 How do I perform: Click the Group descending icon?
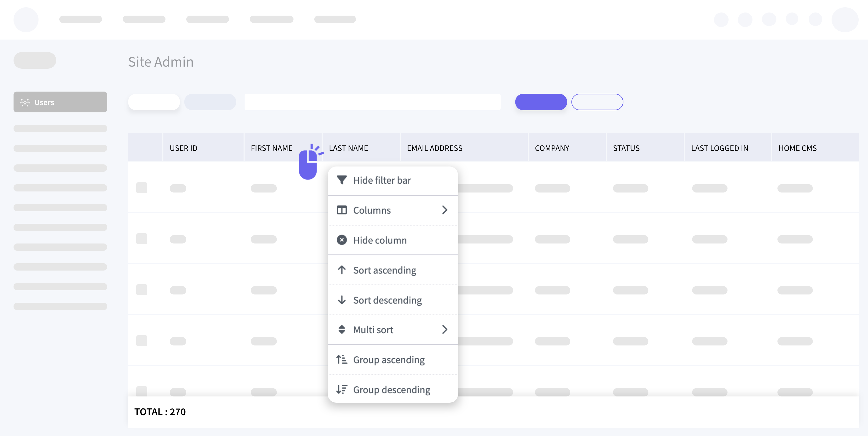click(x=342, y=389)
